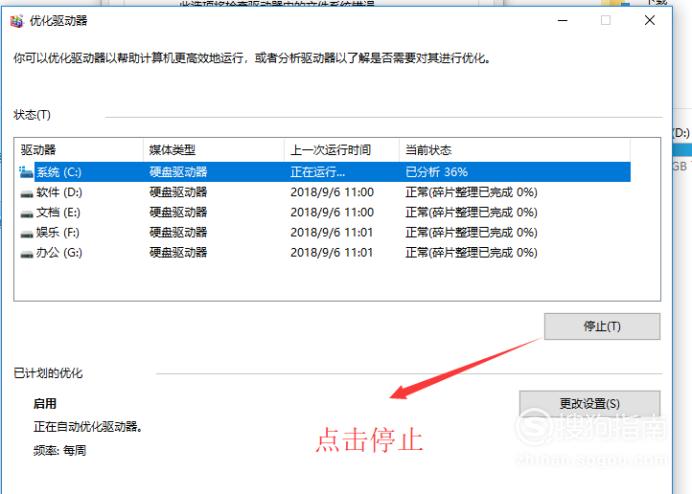Click the 系统 (C:) drive icon
This screenshot has width=692, height=494.
(x=26, y=172)
